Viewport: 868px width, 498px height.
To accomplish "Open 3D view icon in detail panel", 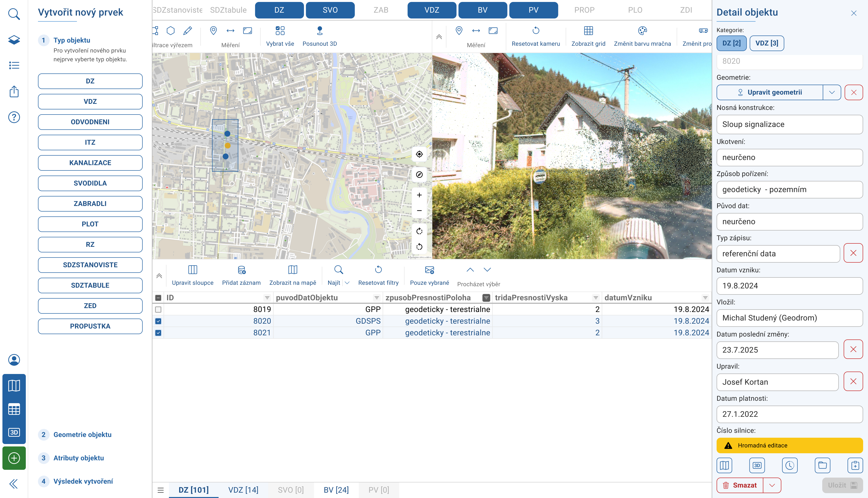I will 757,465.
